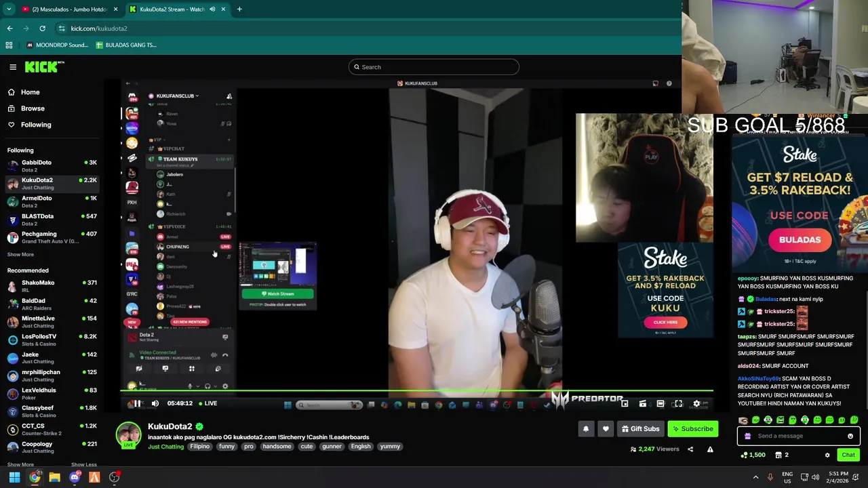Open the browser apps grid bookmark icon

tap(9, 45)
